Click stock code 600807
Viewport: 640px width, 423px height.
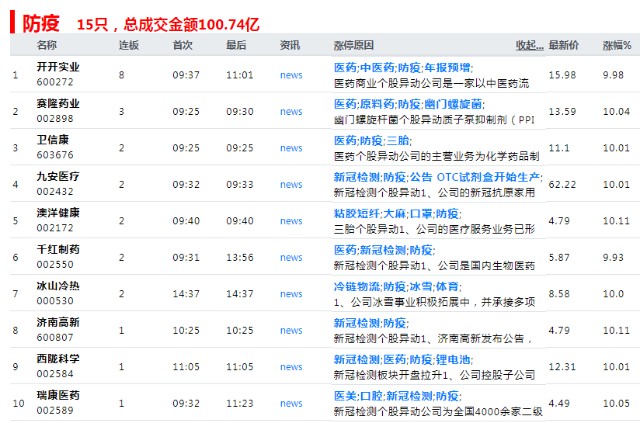click(x=55, y=337)
